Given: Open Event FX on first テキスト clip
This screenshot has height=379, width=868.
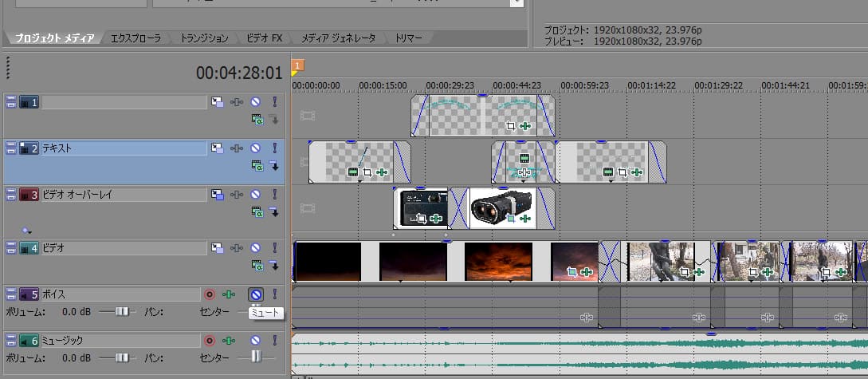Looking at the screenshot, I should click(x=383, y=172).
